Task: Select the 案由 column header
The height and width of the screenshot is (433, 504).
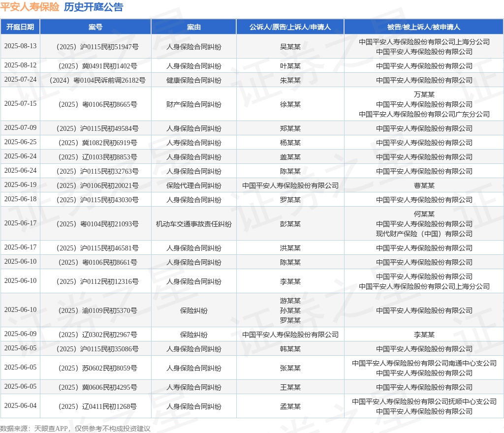Action: pyautogui.click(x=194, y=27)
